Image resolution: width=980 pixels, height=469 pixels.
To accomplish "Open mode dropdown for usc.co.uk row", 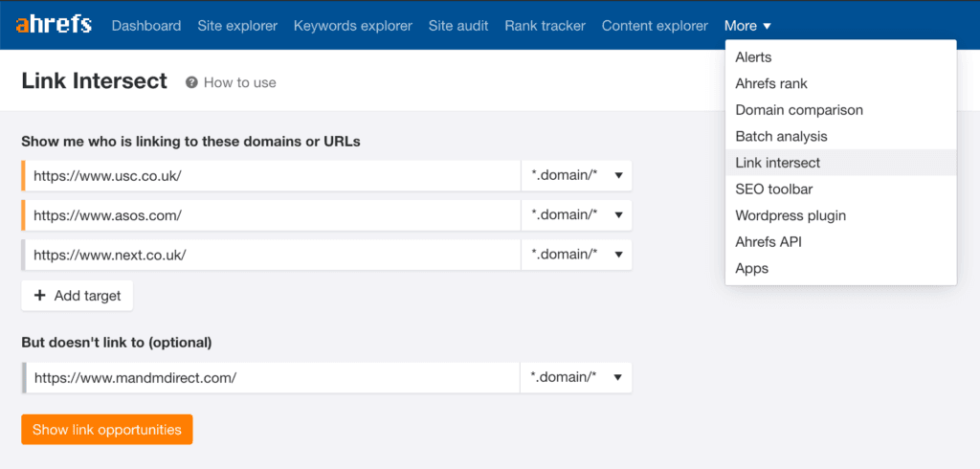I will [576, 176].
